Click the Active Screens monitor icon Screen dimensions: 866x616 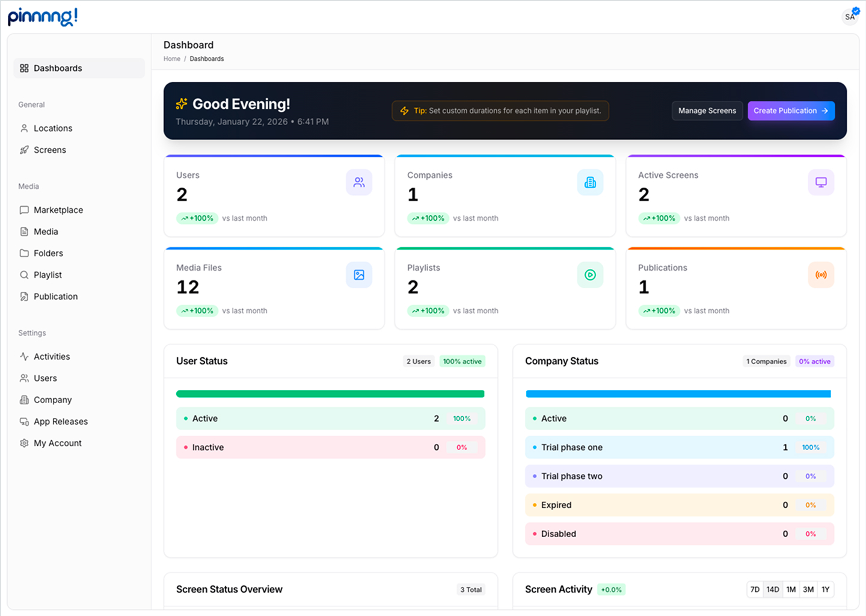821,182
